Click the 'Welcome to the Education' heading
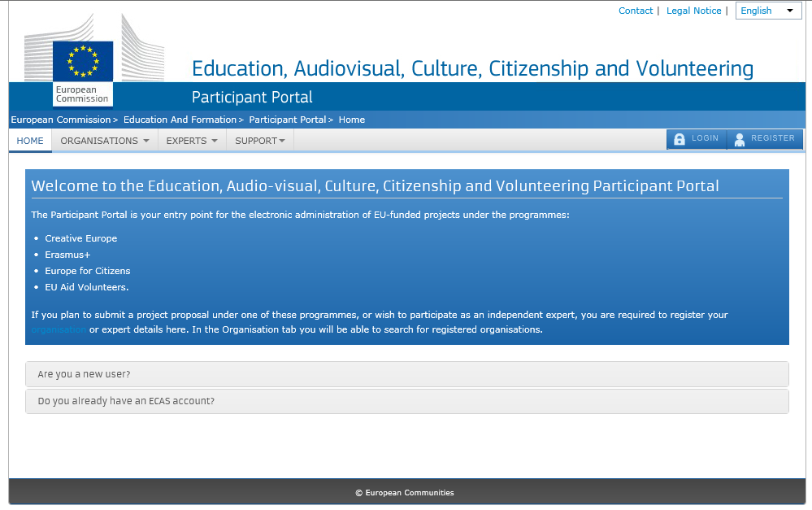The image size is (812, 510). point(375,186)
